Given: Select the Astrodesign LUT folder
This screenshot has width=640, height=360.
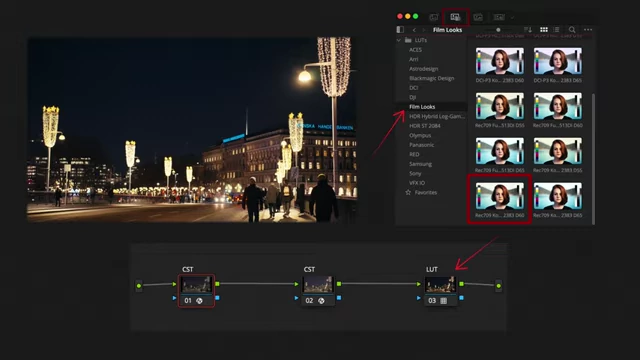Looking at the screenshot, I should [424, 69].
